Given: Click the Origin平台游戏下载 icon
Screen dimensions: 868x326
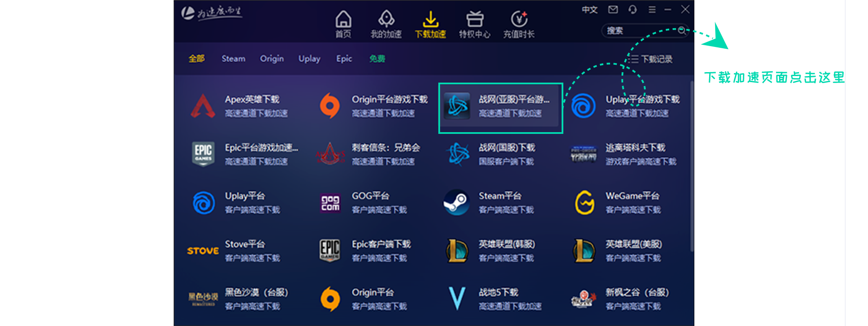Looking at the screenshot, I should click(330, 106).
